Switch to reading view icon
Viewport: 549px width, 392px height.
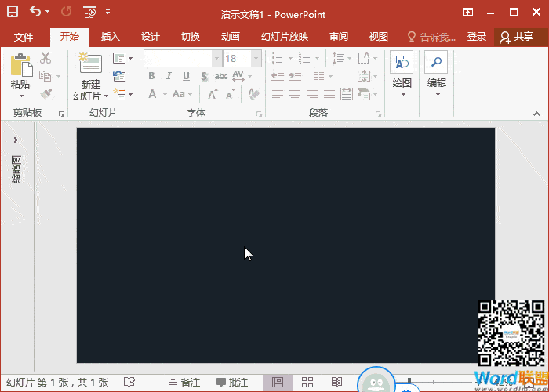(336, 382)
